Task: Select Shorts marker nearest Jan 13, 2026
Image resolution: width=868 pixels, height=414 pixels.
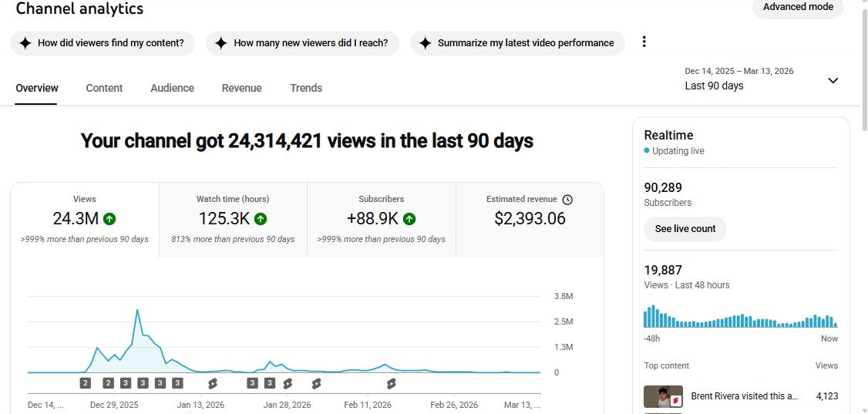Action: [213, 382]
